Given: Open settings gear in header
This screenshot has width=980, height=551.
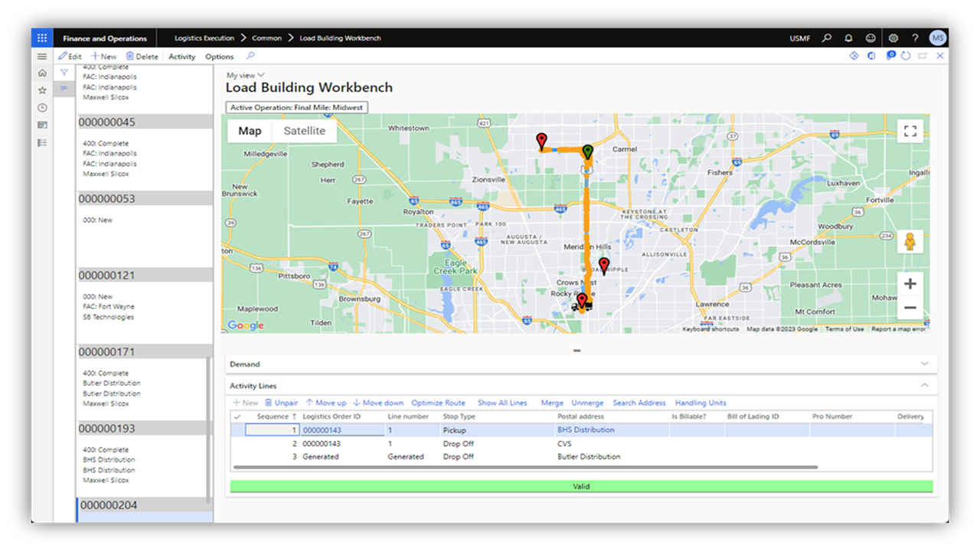Looking at the screenshot, I should pos(893,38).
